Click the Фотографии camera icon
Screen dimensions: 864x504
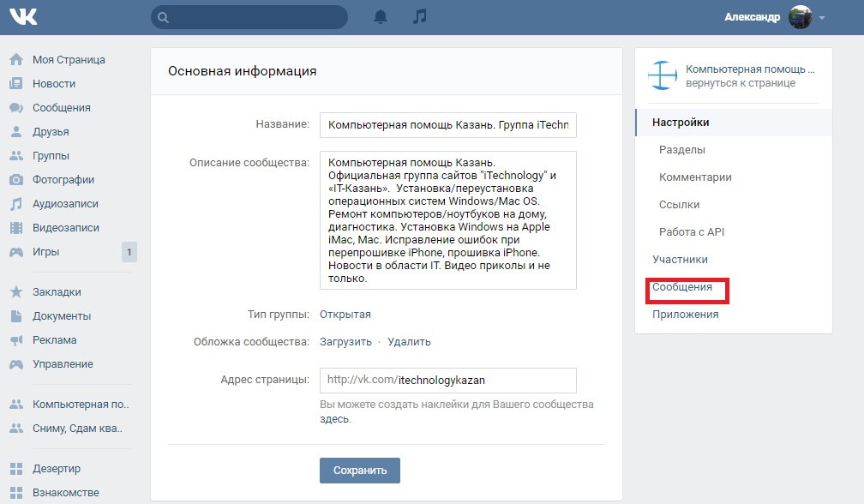tap(15, 180)
